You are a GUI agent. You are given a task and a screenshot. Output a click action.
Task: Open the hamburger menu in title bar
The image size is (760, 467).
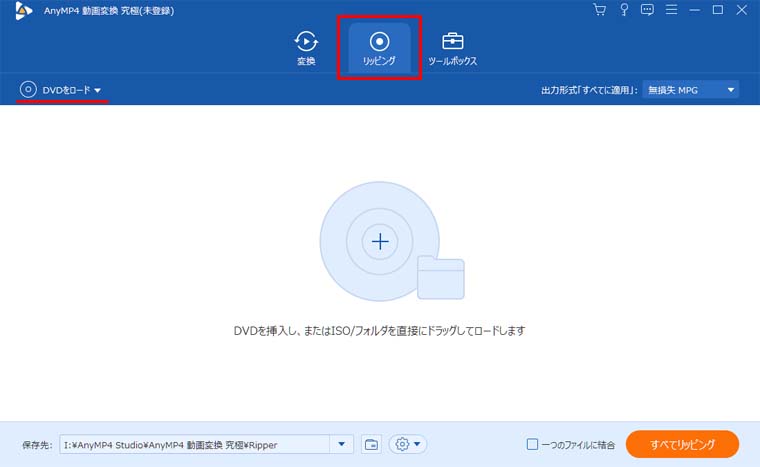(x=671, y=10)
